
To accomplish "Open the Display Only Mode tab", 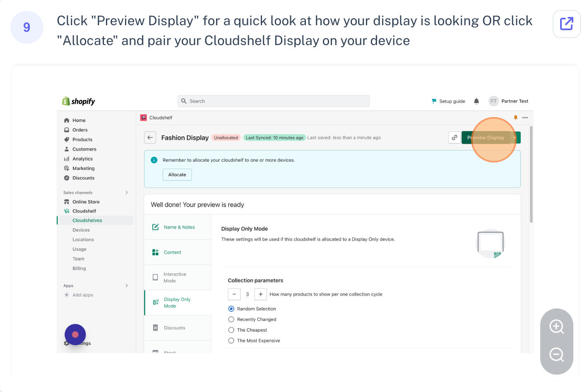I will pyautogui.click(x=178, y=303).
